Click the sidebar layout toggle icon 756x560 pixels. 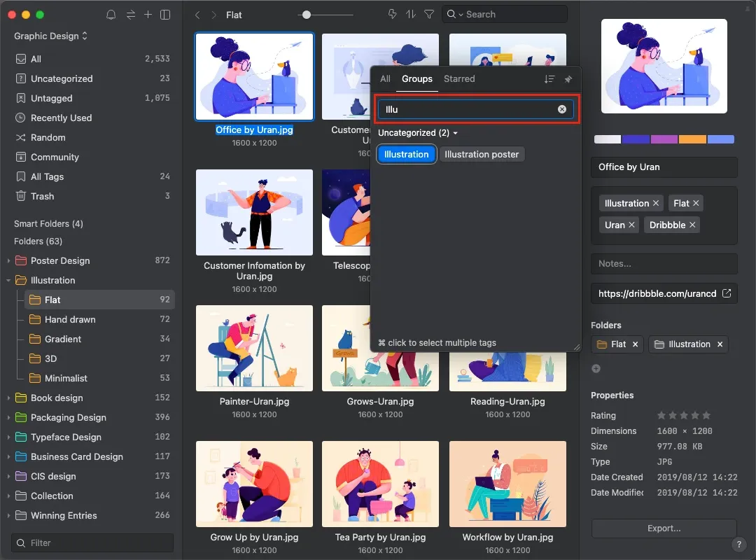coord(165,15)
